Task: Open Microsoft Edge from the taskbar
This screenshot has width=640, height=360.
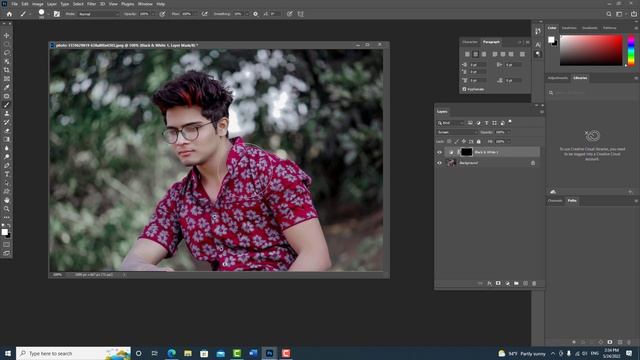Action: 171,353
